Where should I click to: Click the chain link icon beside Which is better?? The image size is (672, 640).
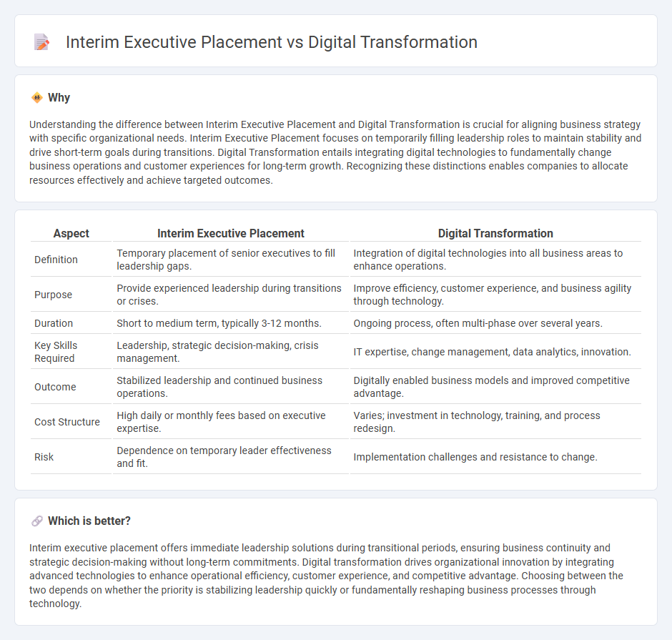pos(37,521)
